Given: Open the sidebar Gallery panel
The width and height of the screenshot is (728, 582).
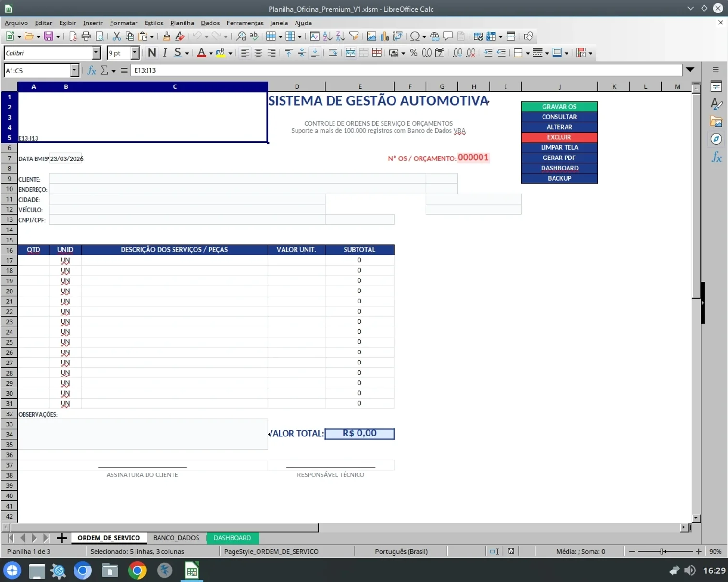Looking at the screenshot, I should click(716, 121).
